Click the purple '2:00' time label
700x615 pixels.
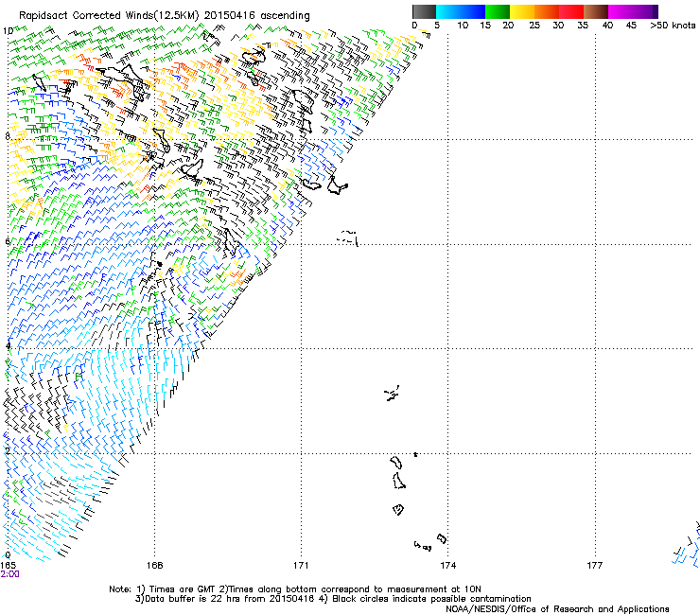tap(9, 574)
